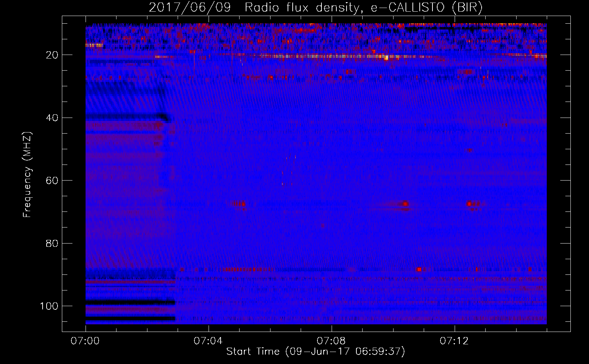Click the "100" frequency tick label
The height and width of the screenshot is (364, 589).
(49, 306)
